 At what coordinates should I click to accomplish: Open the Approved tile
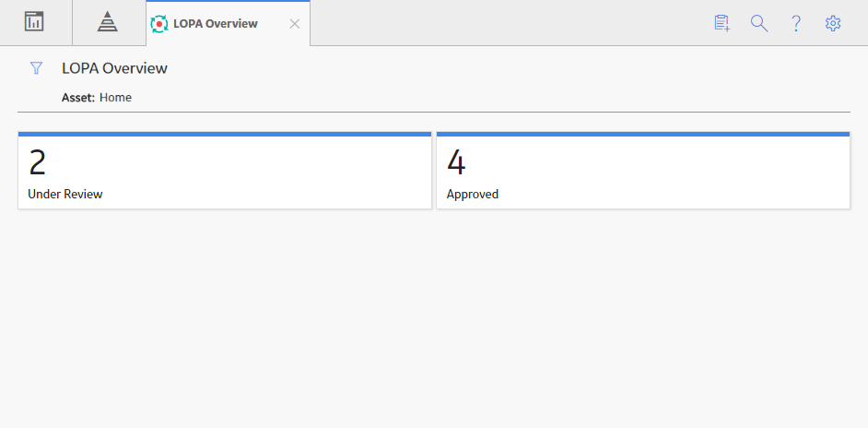[643, 171]
